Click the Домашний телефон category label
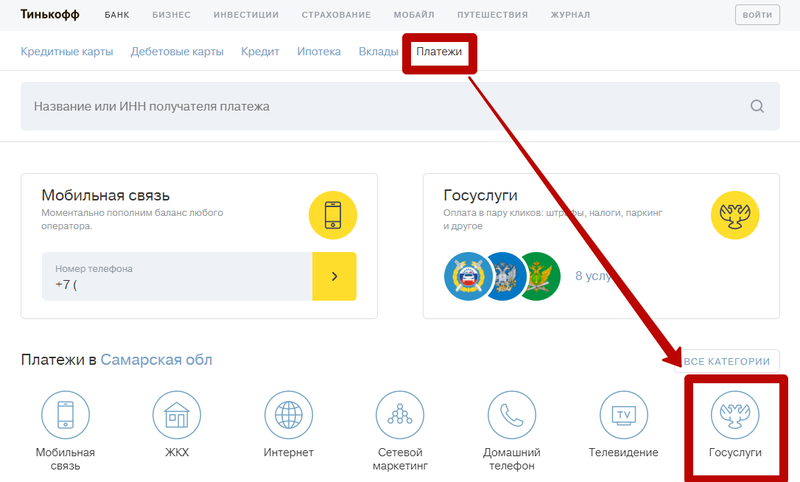800x482 pixels. point(512,459)
